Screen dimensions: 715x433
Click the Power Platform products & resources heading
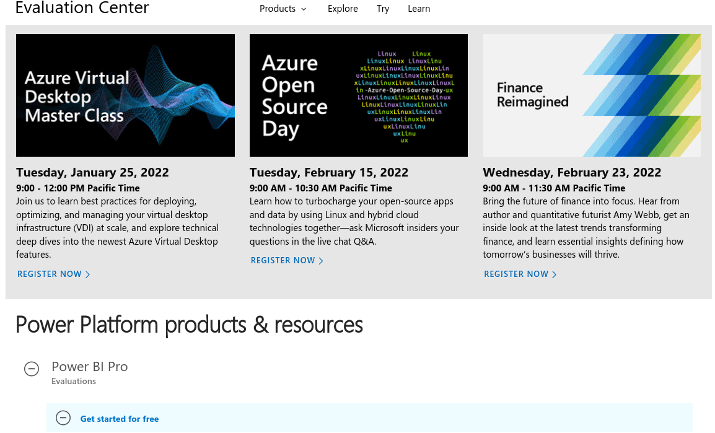tap(189, 325)
